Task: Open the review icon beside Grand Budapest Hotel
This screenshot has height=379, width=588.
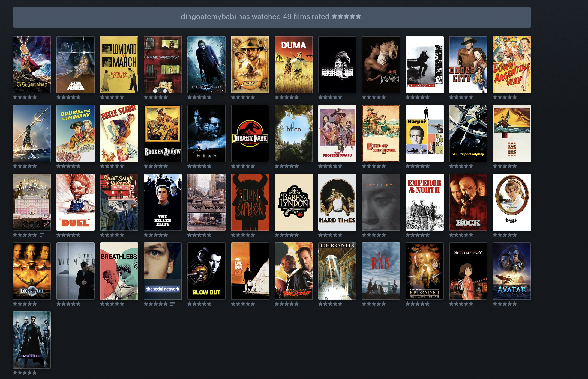Action: 42,235
